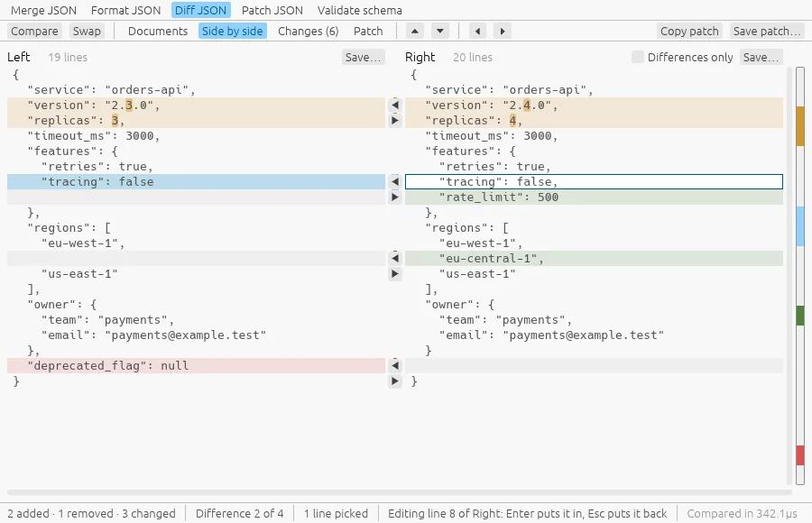
Task: Click the Save patch… button
Action: (x=767, y=31)
